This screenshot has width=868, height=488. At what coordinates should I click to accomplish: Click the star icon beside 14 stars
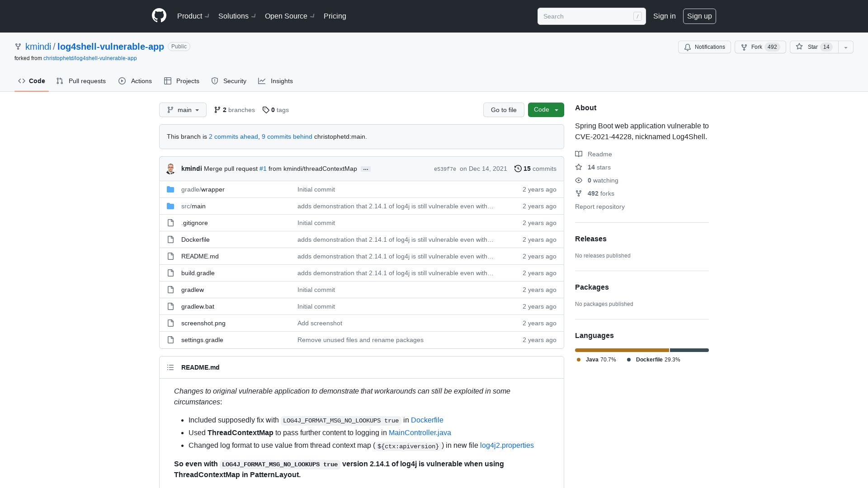(579, 167)
